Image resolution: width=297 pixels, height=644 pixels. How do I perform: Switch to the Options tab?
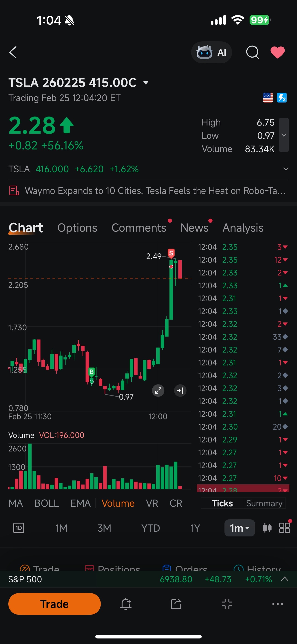coord(77,228)
